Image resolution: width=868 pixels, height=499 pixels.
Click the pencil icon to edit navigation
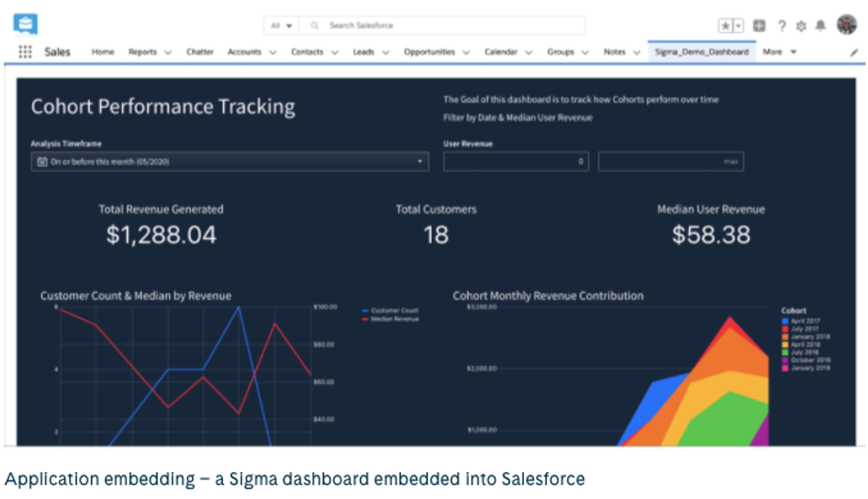[x=854, y=52]
